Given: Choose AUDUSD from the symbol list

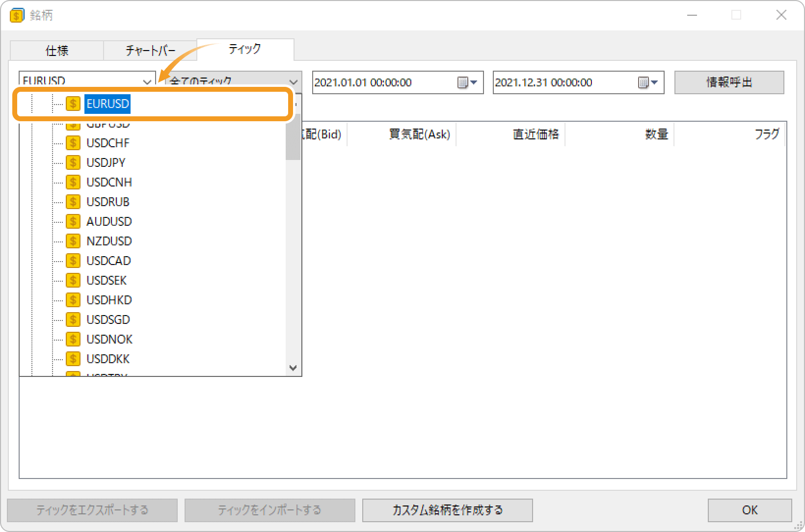Looking at the screenshot, I should tap(109, 221).
